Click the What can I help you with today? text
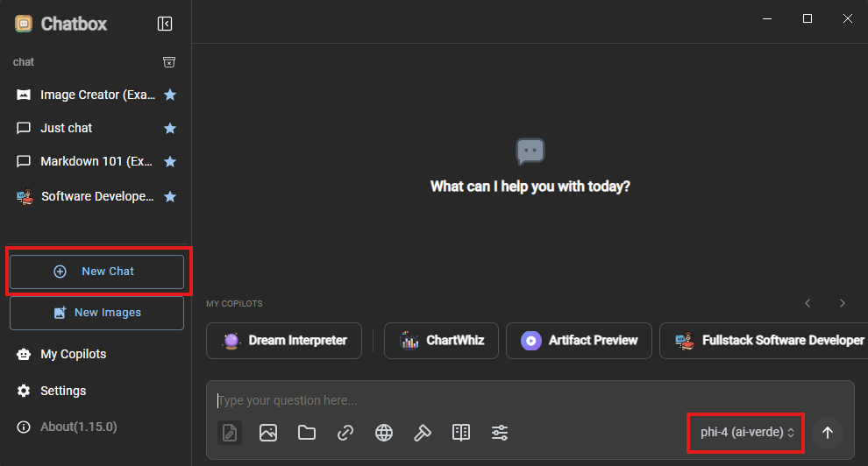868x466 pixels. [x=530, y=187]
